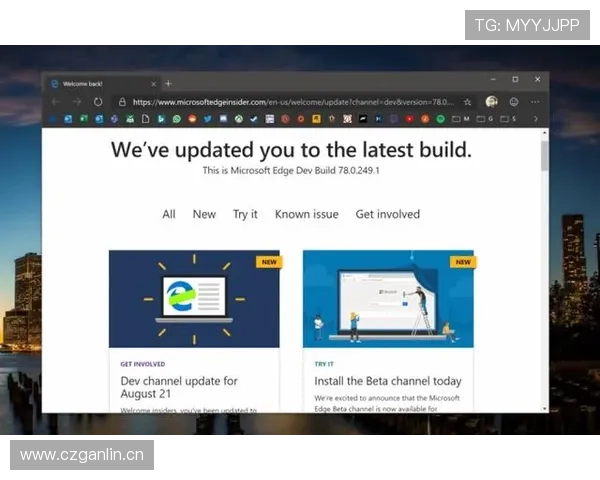This screenshot has width=600, height=480.
Task: Reload the page with the refresh icon
Action: point(97,101)
